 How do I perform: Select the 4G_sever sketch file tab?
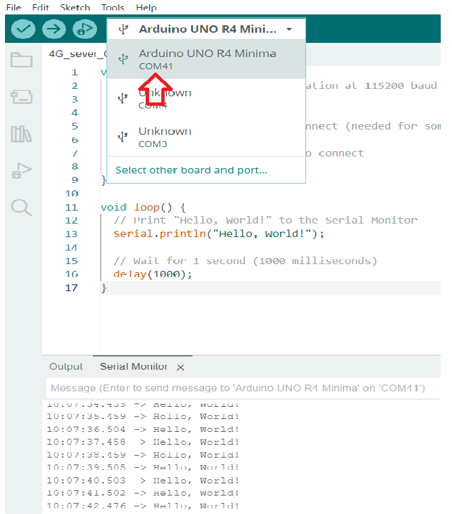(x=78, y=54)
